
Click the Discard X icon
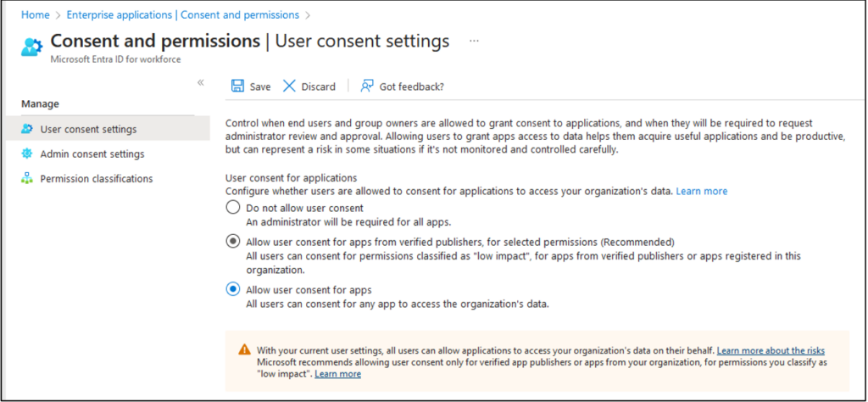point(289,86)
